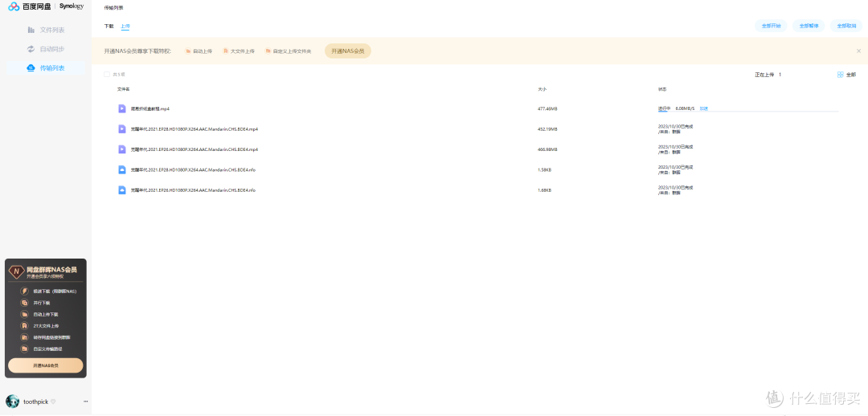Click the video icon of 简易折纸盒教程.mp4
The image size is (868, 416).
click(x=122, y=108)
